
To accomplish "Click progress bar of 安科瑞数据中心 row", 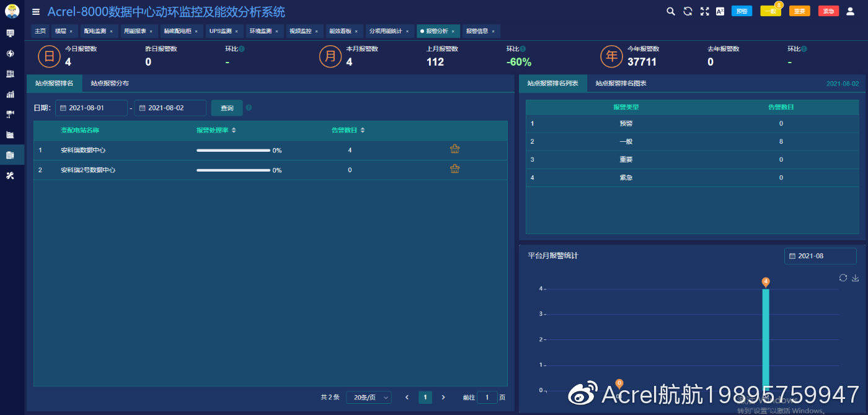I will 233,150.
